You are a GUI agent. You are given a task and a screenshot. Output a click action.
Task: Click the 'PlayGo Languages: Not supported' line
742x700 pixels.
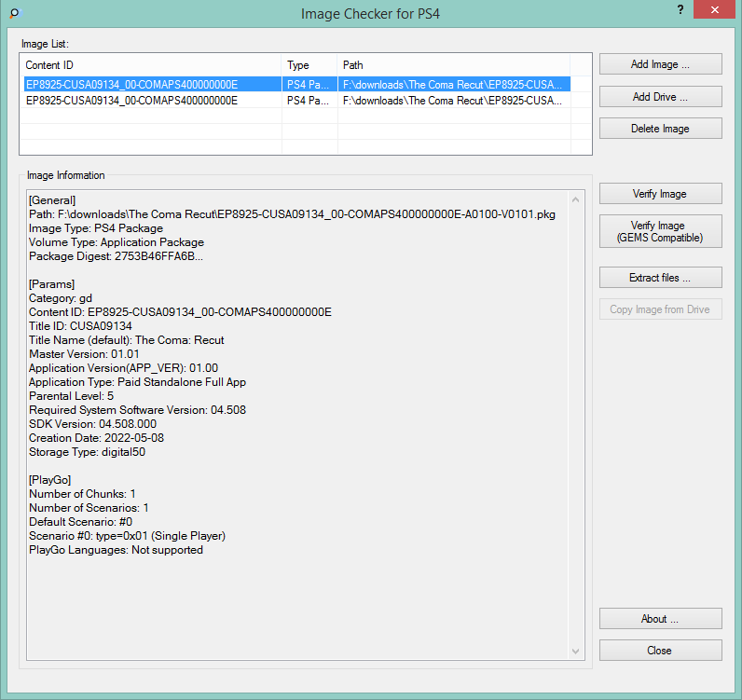pos(116,550)
